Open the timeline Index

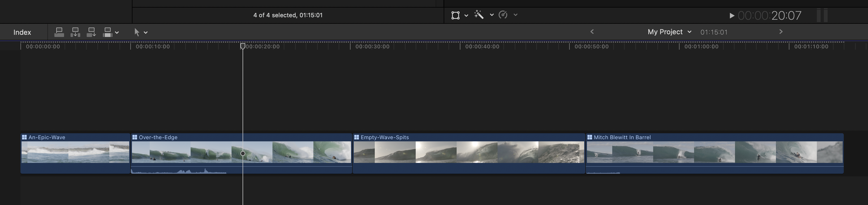(22, 32)
